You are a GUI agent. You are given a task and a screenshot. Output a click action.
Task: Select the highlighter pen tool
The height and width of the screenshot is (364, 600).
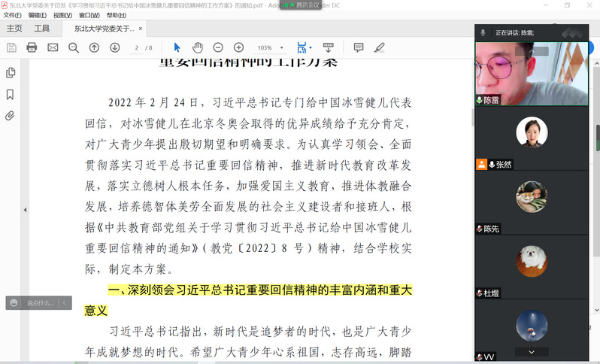[380, 47]
